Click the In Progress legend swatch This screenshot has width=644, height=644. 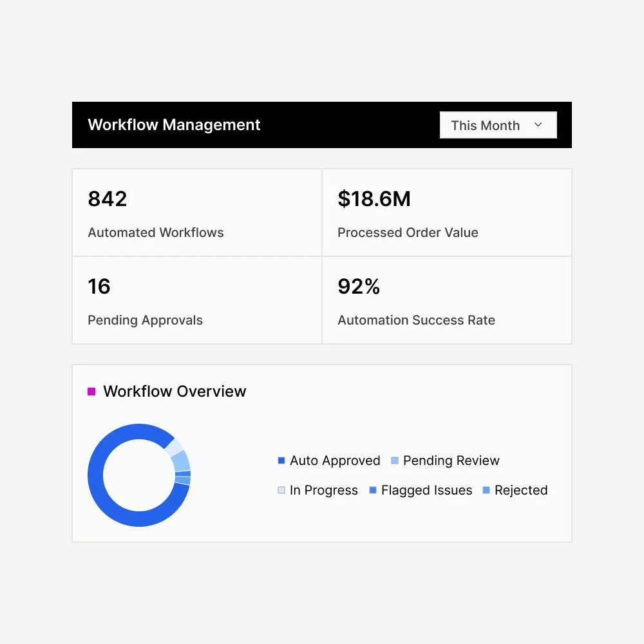coord(281,490)
